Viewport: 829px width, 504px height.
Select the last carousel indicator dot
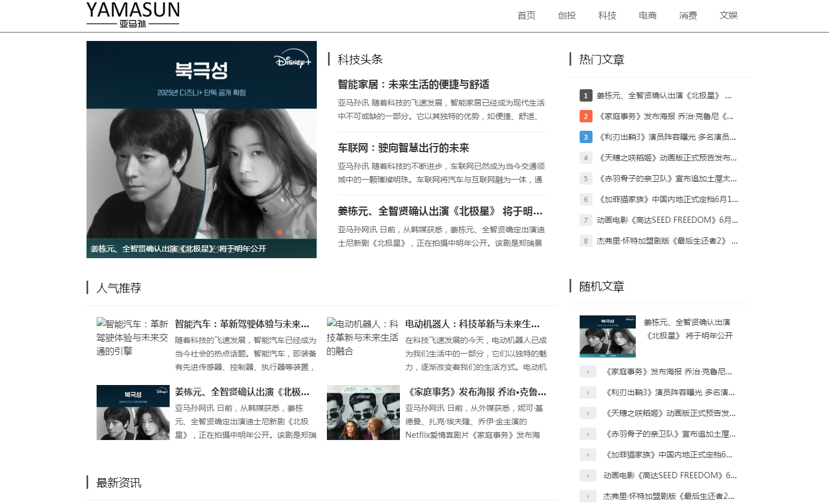pos(307,232)
